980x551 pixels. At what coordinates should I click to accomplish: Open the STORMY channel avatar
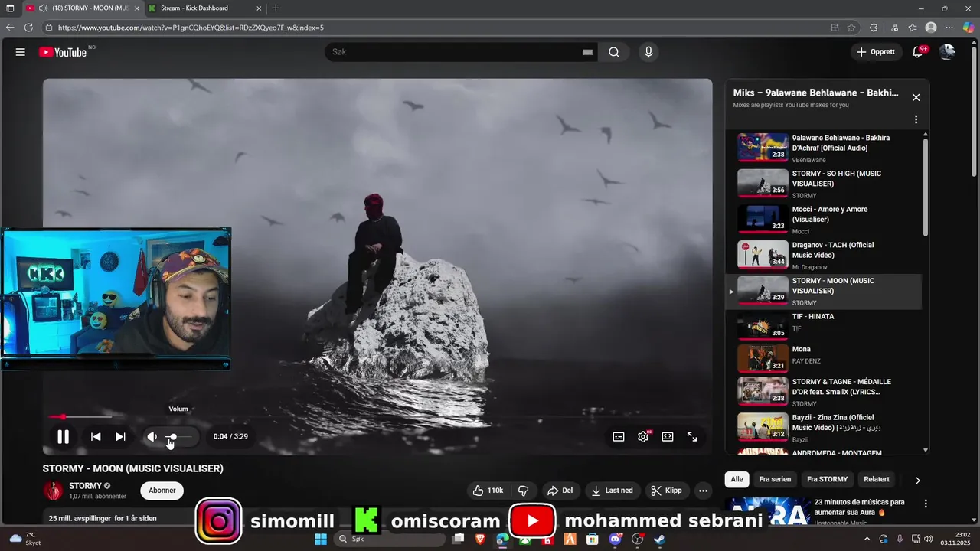click(x=53, y=491)
